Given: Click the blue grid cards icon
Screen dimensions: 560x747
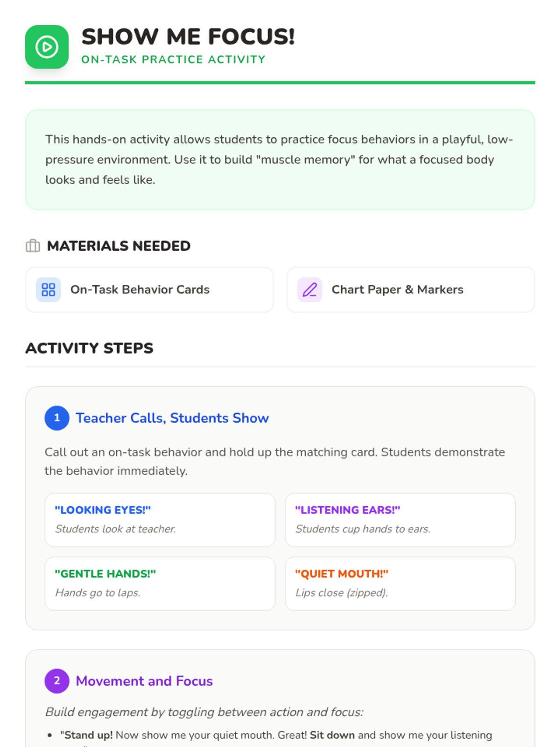Looking at the screenshot, I should (49, 289).
